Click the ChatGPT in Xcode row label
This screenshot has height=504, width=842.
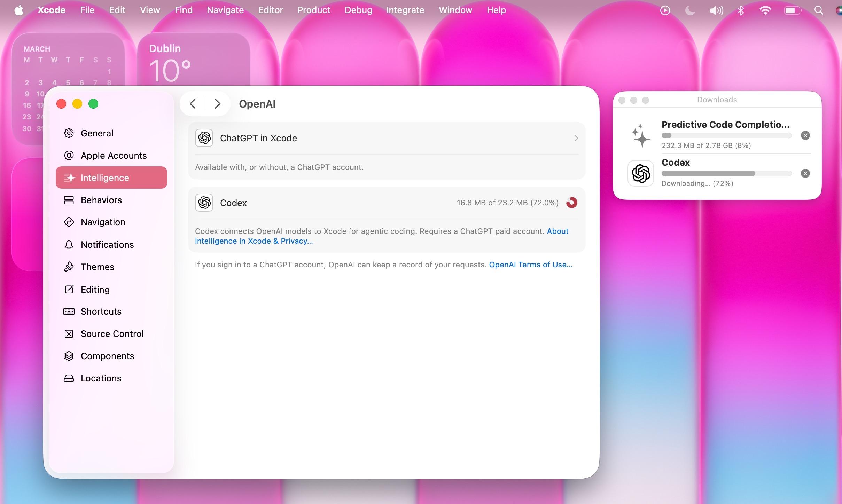[258, 138]
